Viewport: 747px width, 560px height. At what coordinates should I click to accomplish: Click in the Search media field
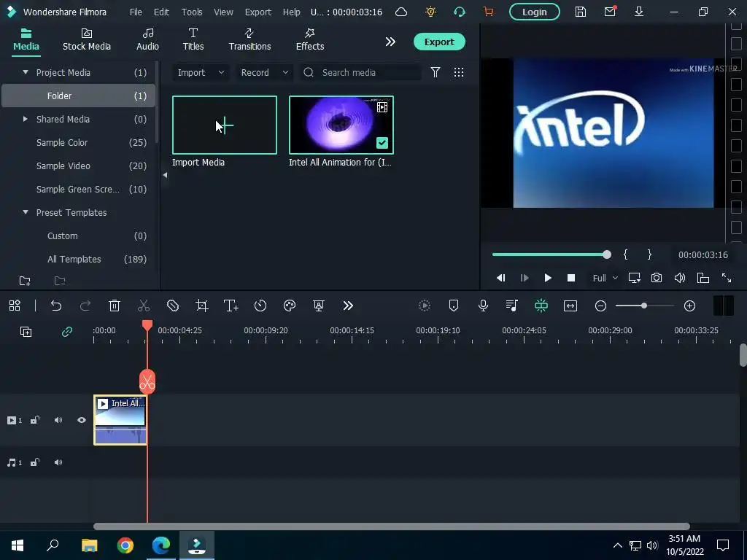pos(360,72)
